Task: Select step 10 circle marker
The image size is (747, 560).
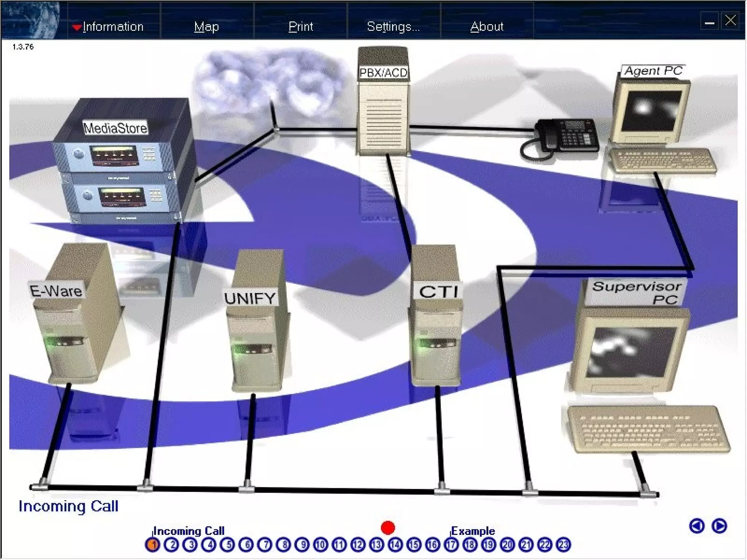Action: pos(321,545)
